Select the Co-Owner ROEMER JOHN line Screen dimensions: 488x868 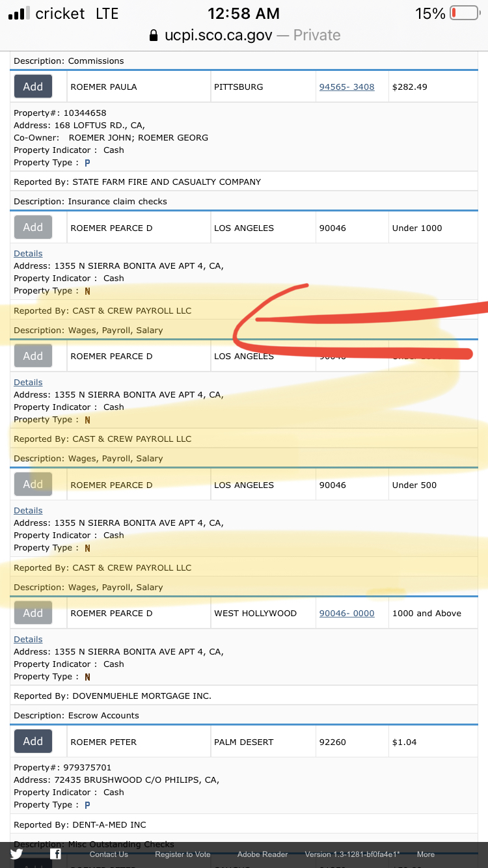coord(111,137)
